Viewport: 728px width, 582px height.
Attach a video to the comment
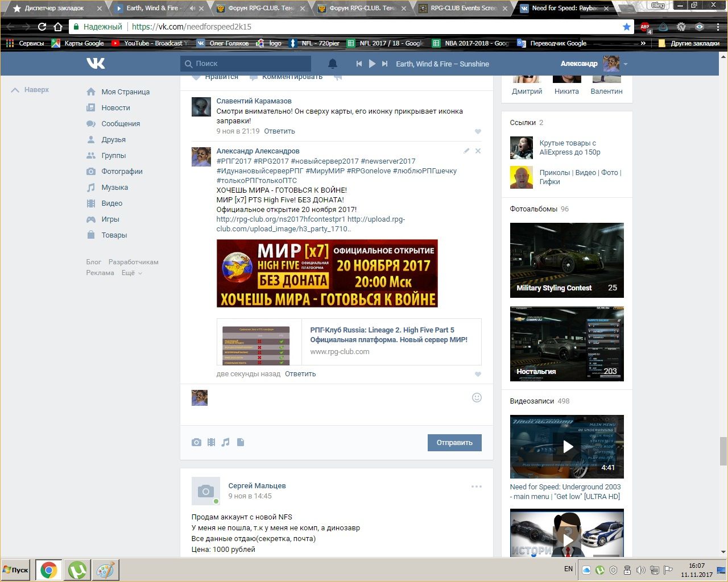pyautogui.click(x=211, y=442)
